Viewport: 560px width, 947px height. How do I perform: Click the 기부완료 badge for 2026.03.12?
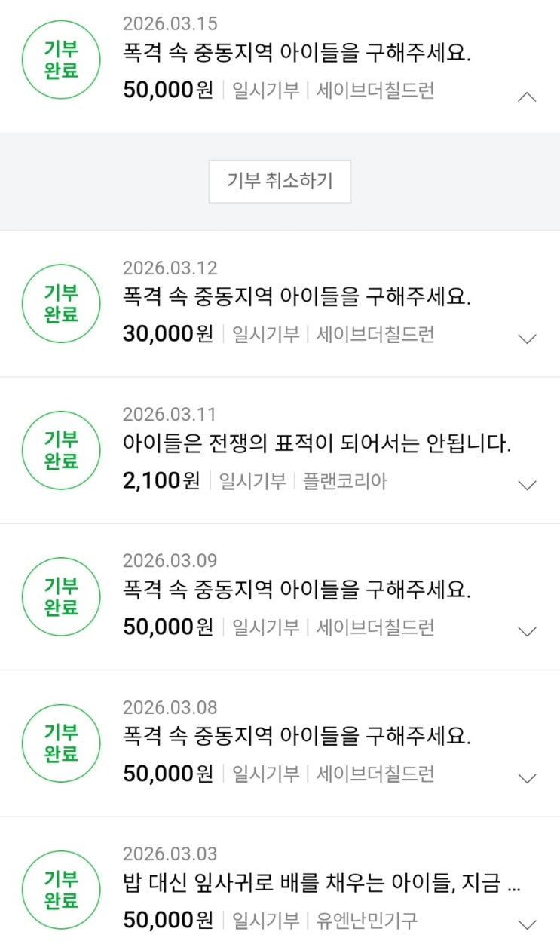click(x=61, y=304)
